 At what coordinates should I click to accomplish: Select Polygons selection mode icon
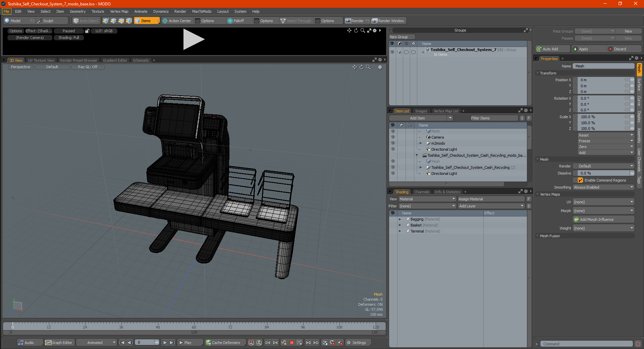click(121, 21)
